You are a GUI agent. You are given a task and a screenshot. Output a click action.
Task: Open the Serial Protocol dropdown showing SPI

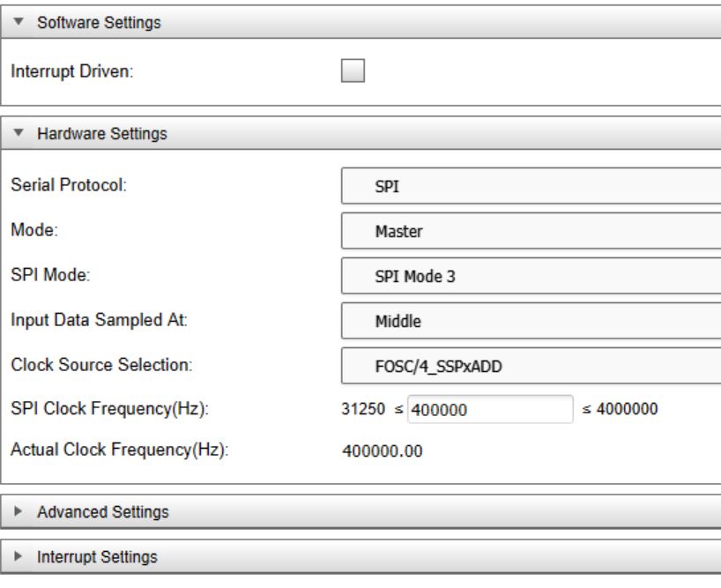click(531, 186)
